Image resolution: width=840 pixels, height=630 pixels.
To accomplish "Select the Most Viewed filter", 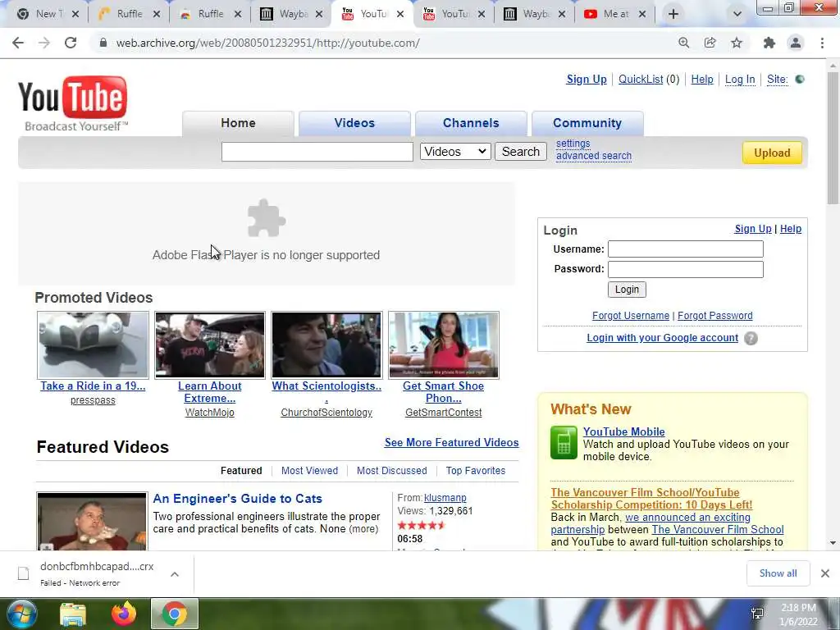I will tap(309, 470).
